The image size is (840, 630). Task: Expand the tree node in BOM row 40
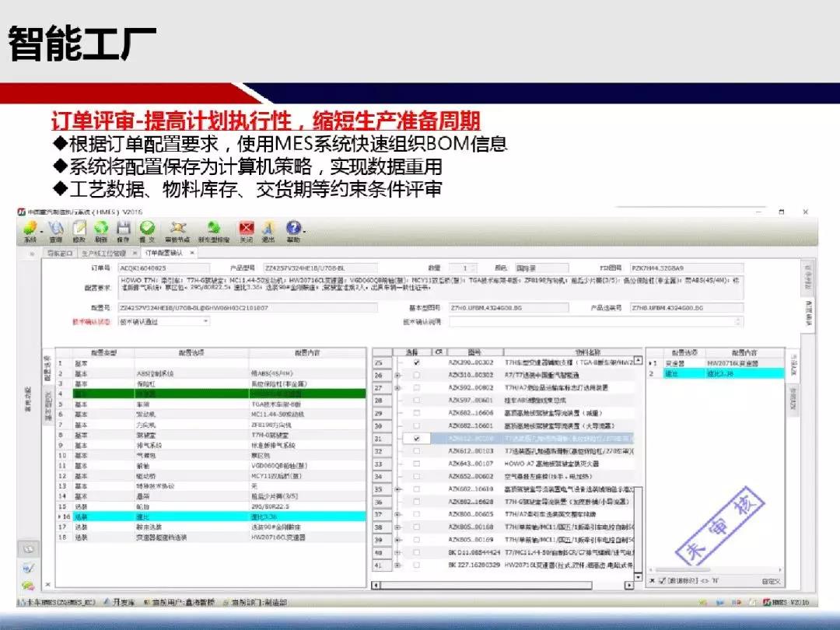(397, 552)
